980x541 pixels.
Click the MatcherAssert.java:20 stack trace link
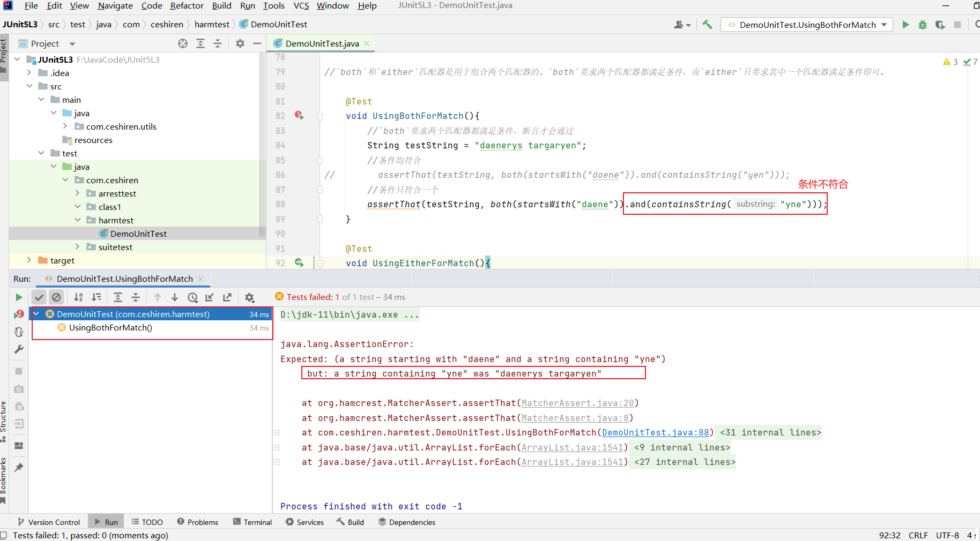pos(577,403)
